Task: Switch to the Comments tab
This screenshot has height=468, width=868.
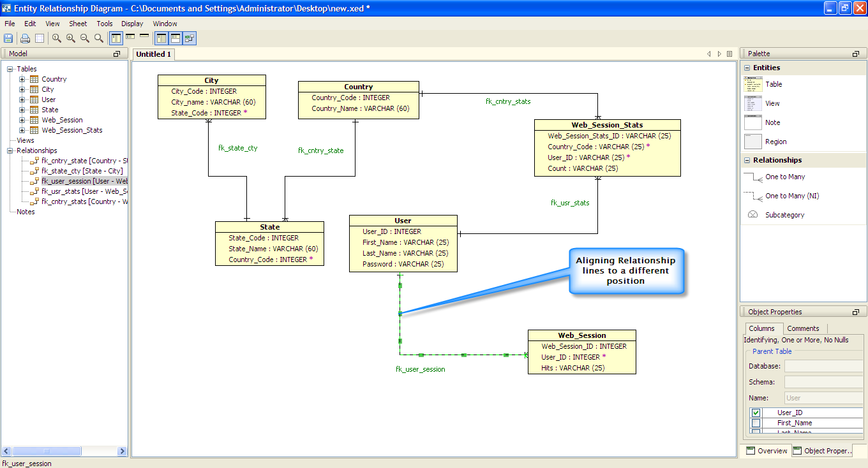Action: (x=803, y=328)
